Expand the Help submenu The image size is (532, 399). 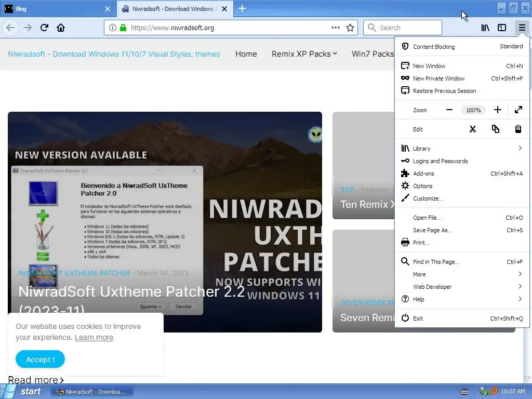[x=462, y=299]
